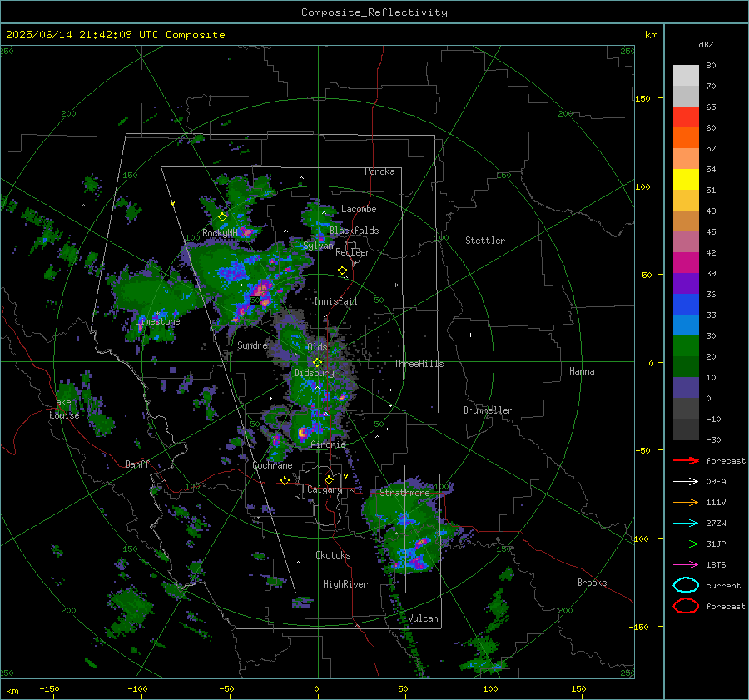This screenshot has width=749, height=700.
Task: Click the Banff city label
Action: 137,464
